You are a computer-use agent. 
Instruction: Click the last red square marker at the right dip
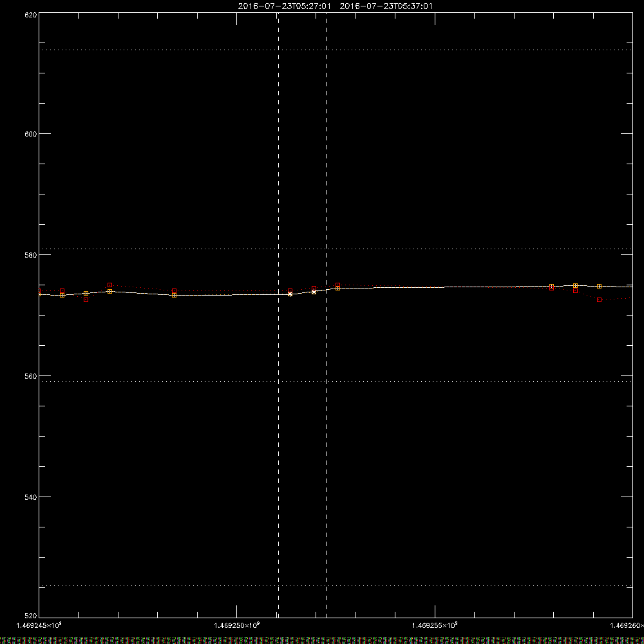pyautogui.click(x=599, y=300)
